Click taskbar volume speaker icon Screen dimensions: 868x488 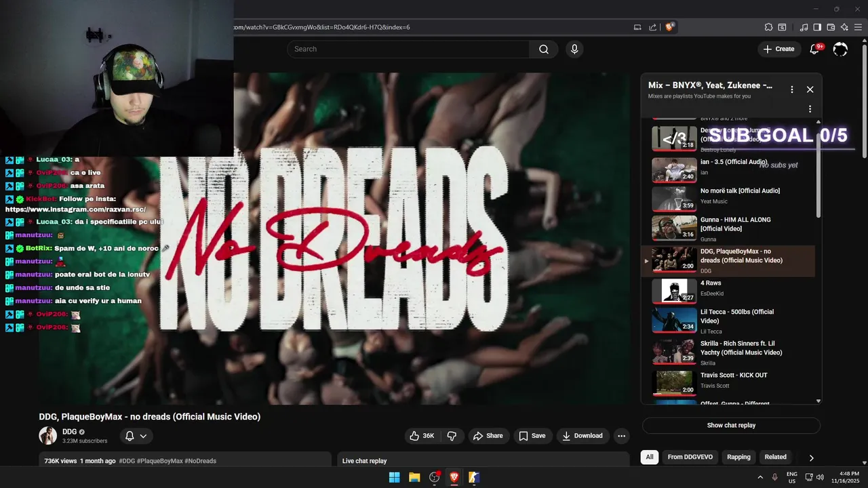click(x=820, y=477)
